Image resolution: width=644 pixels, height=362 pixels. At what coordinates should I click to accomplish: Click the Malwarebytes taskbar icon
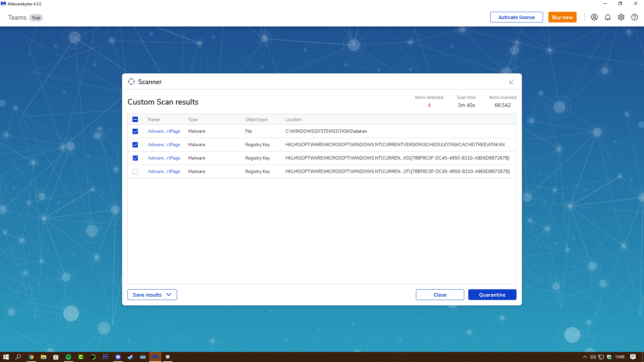point(155,357)
